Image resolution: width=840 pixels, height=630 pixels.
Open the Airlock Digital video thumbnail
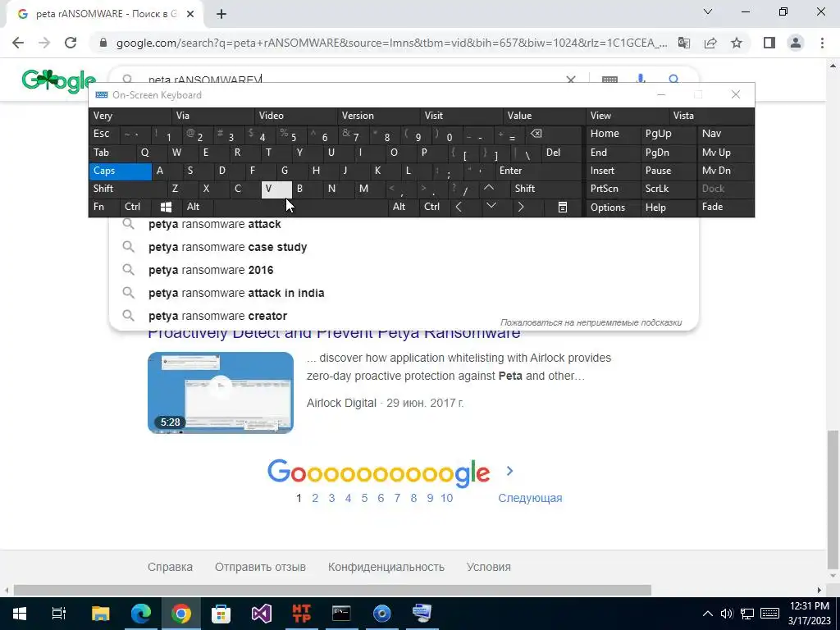click(x=221, y=393)
